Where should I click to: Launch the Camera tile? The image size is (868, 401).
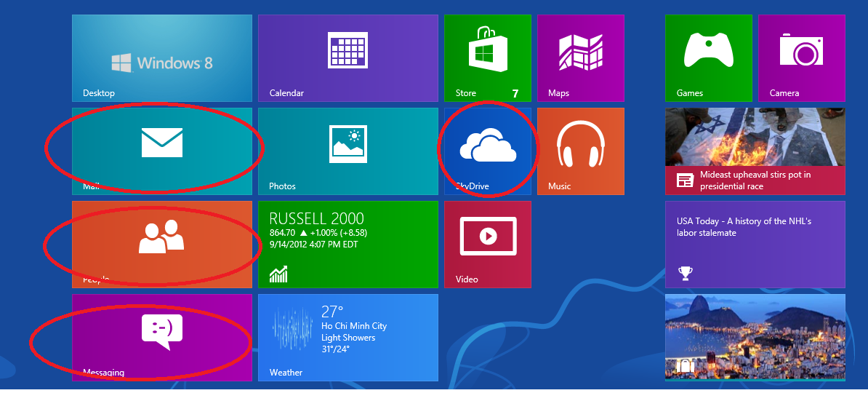(x=802, y=58)
